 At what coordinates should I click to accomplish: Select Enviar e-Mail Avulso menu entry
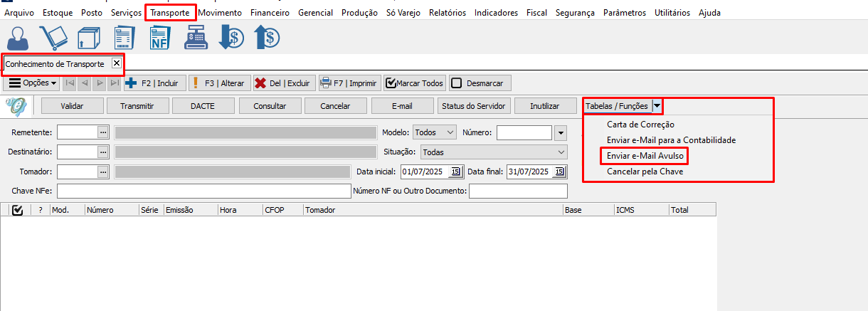(645, 156)
